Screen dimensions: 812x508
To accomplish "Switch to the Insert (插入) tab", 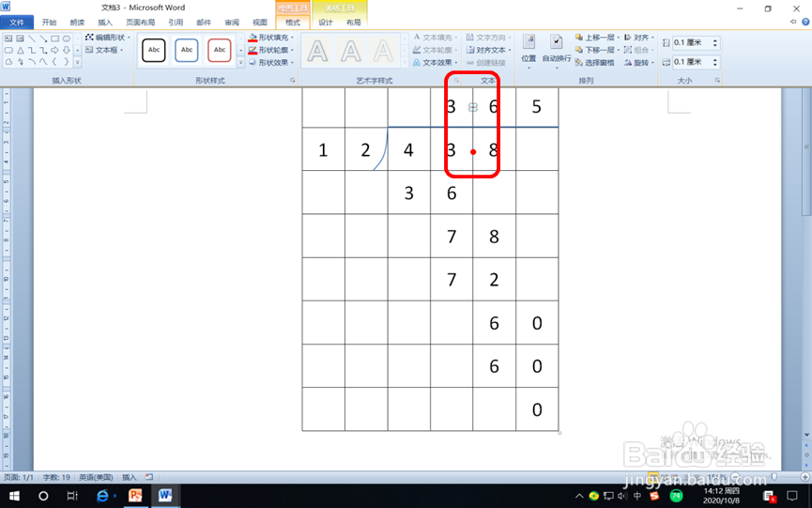I will (x=105, y=23).
